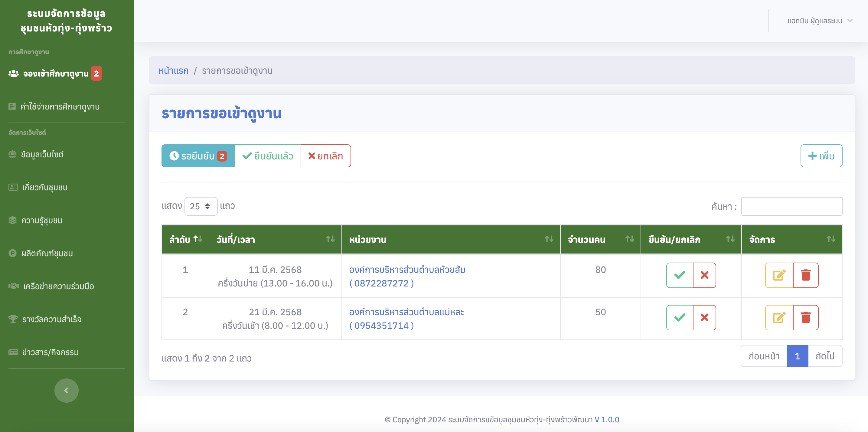Cancel the second booking with red X

click(x=704, y=317)
